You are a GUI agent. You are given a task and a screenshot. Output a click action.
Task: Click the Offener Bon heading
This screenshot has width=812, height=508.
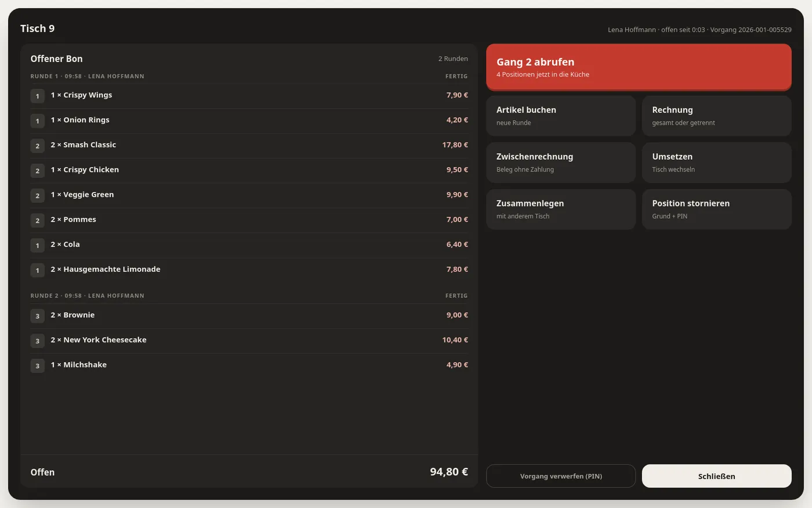pos(56,59)
